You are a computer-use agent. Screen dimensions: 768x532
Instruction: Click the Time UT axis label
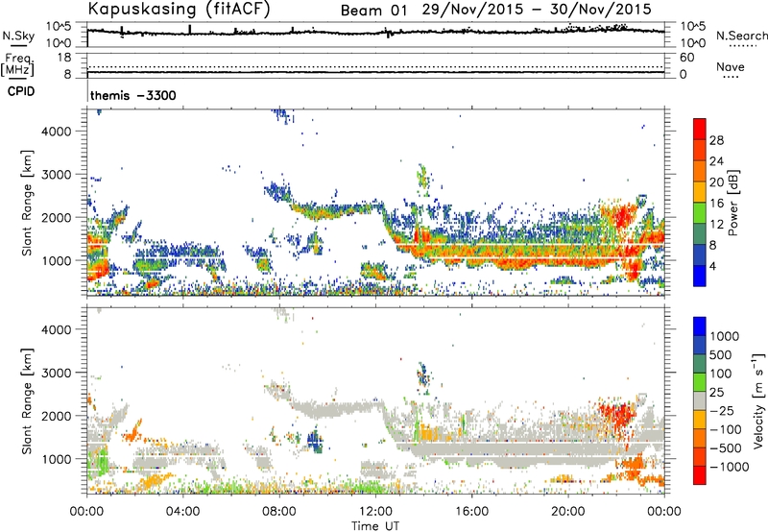(x=375, y=526)
